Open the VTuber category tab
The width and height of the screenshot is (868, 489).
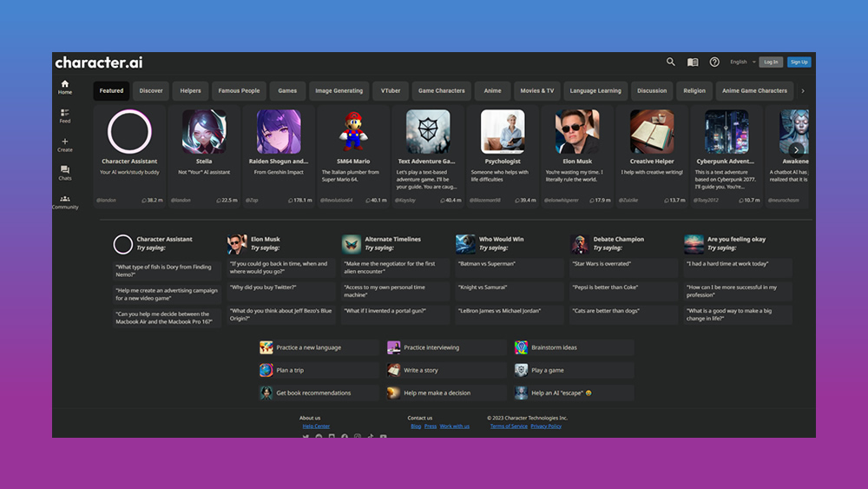pyautogui.click(x=390, y=90)
